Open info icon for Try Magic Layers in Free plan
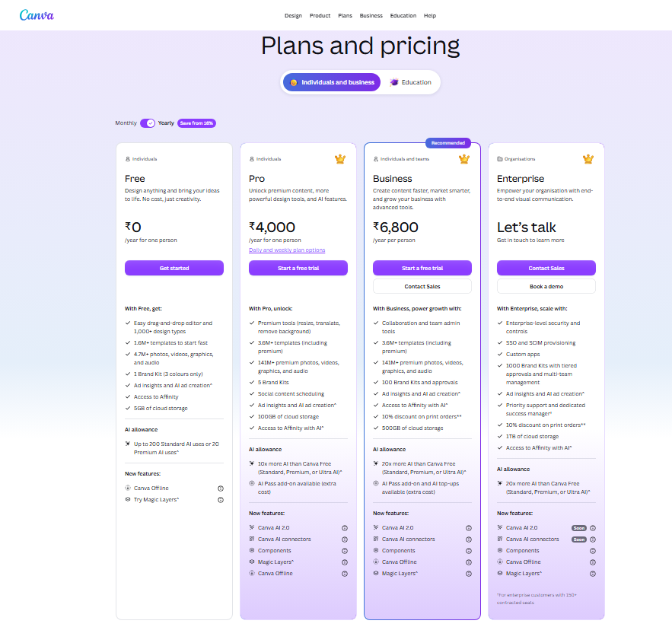Image resolution: width=672 pixels, height=627 pixels. coord(220,500)
